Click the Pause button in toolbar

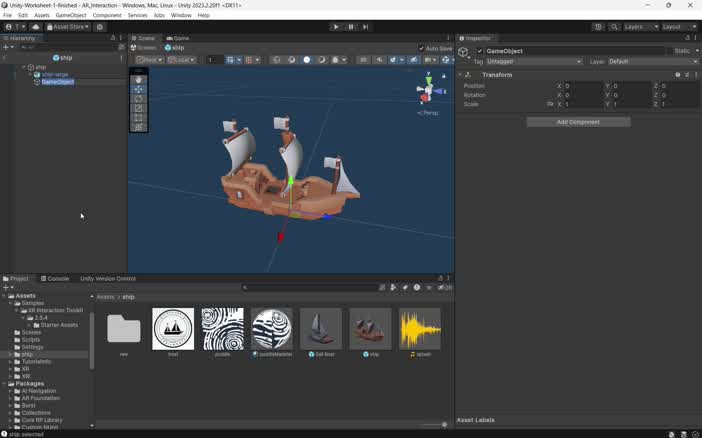[x=350, y=27]
